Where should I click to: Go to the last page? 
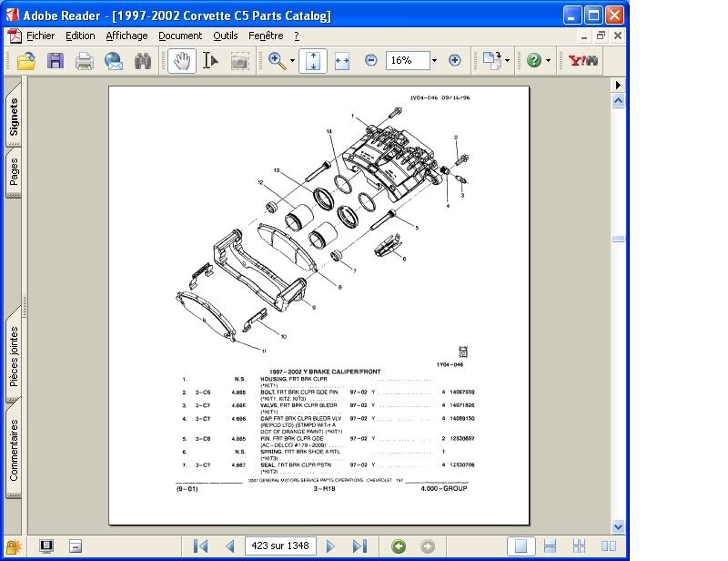[x=359, y=546]
